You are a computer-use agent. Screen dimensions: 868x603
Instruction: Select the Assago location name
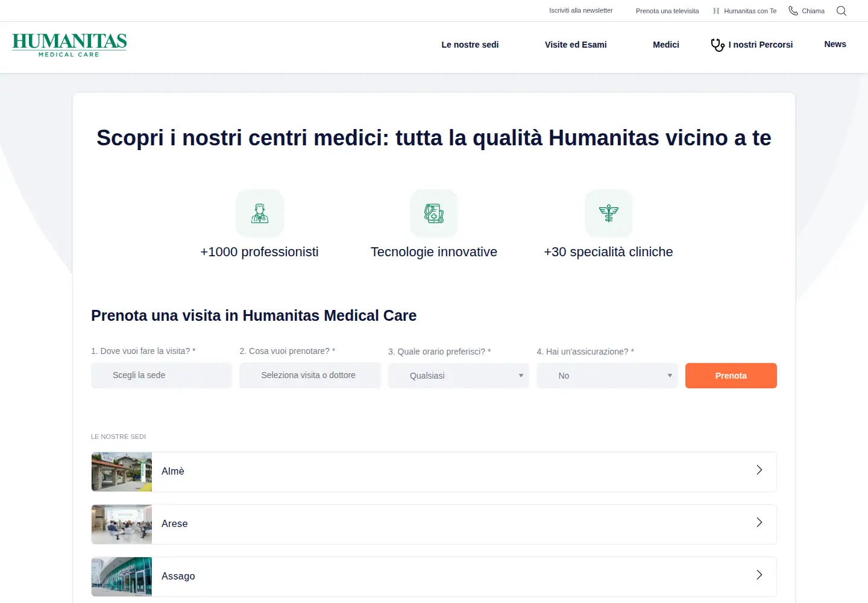[178, 576]
